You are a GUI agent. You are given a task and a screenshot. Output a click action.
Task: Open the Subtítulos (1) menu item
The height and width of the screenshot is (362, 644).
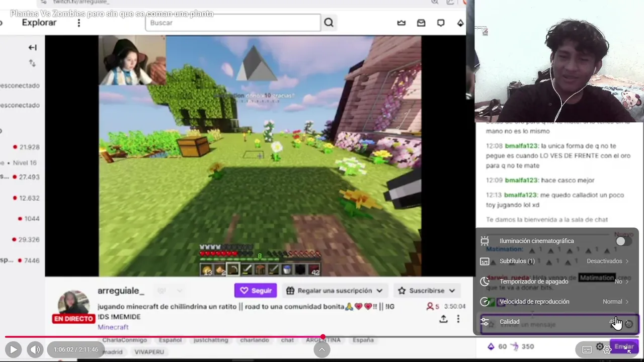point(557,261)
